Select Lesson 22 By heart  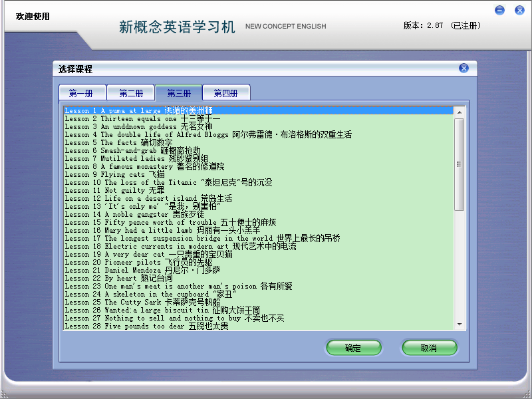coord(259,278)
